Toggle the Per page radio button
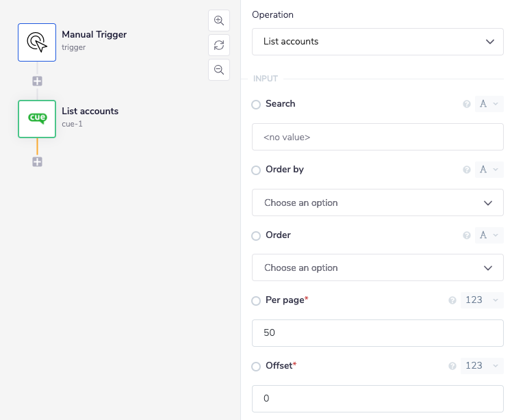The image size is (512, 420). (x=256, y=301)
